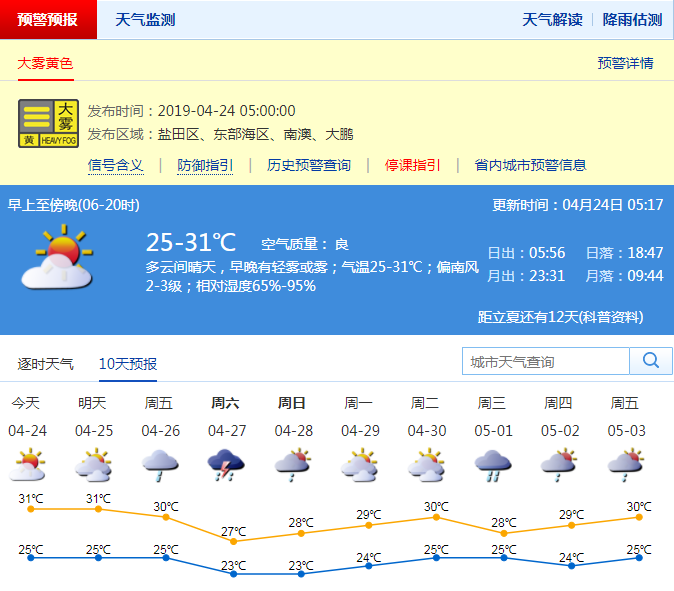Open the 停课指引 link
This screenshot has height=591, width=674.
click(412, 165)
